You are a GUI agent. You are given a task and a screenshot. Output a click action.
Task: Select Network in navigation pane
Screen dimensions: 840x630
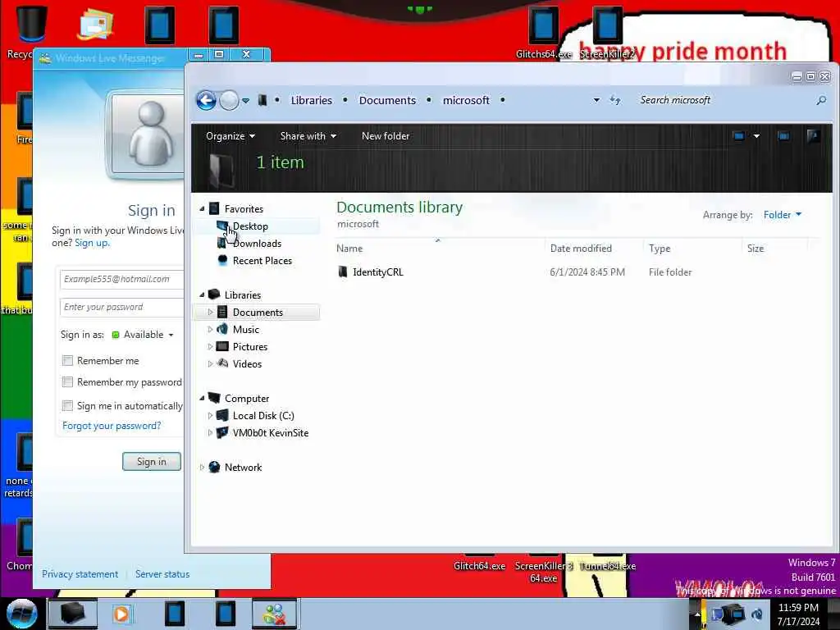(243, 467)
